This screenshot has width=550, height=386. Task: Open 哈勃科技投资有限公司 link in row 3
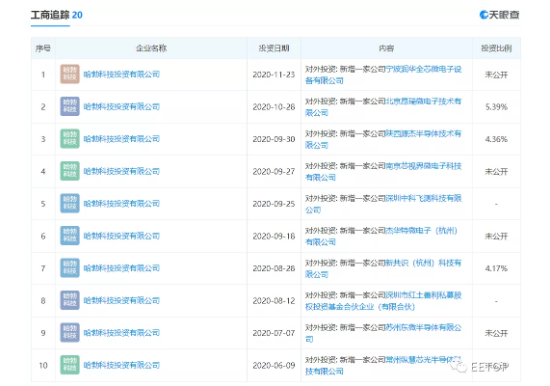click(x=122, y=139)
